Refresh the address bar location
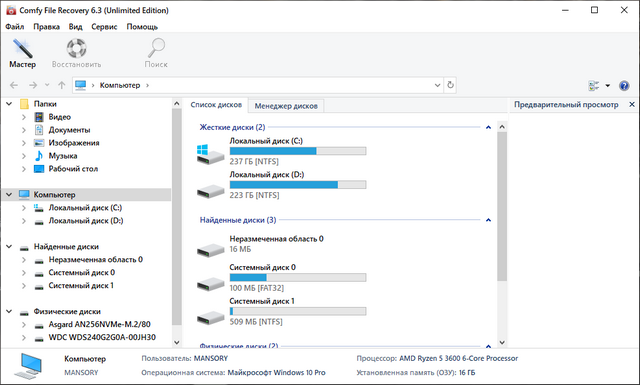 pyautogui.click(x=450, y=85)
